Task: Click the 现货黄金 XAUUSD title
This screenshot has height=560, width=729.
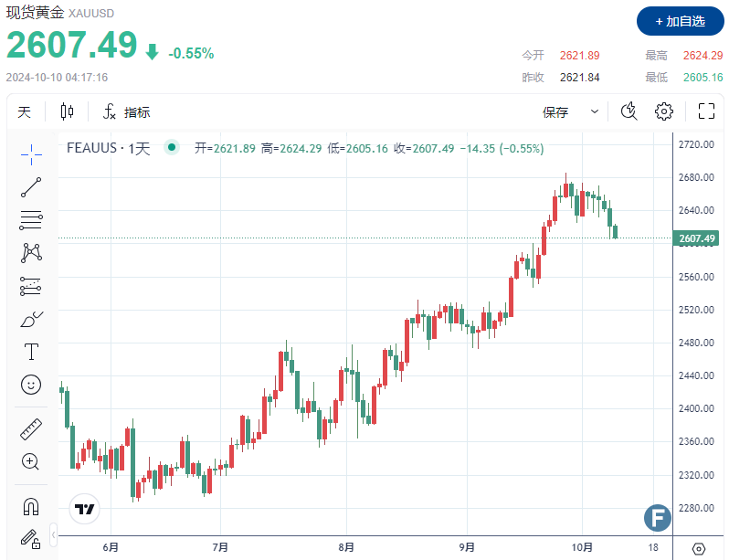Action: [60, 13]
